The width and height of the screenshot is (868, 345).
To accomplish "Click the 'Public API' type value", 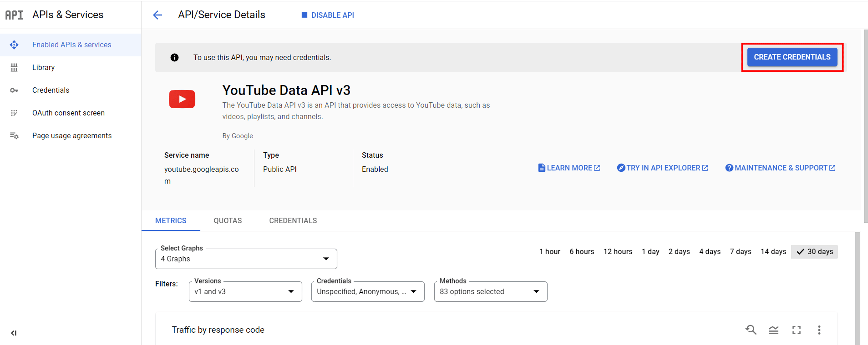I will click(x=280, y=169).
